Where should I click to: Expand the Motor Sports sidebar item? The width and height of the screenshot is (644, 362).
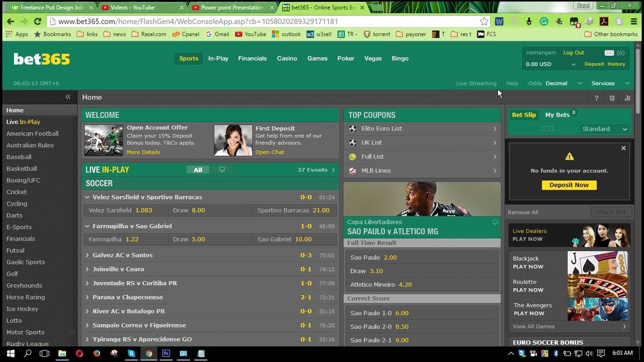71,332
